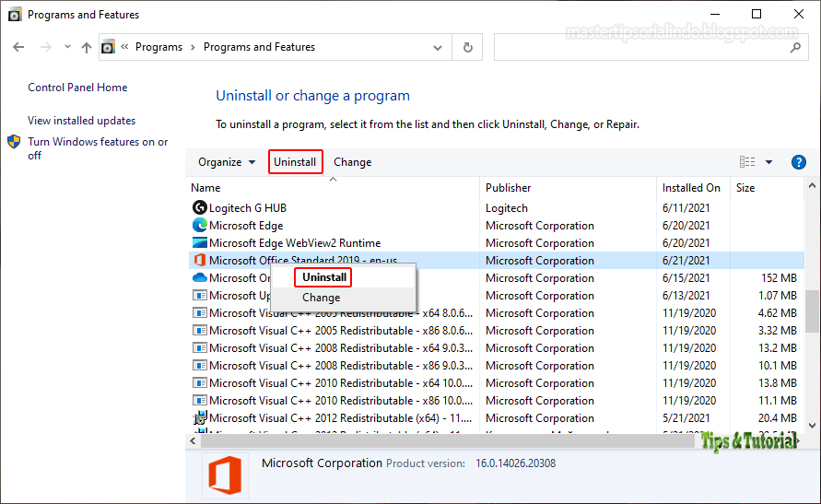Open the recent locations dropdown arrow

(x=67, y=47)
